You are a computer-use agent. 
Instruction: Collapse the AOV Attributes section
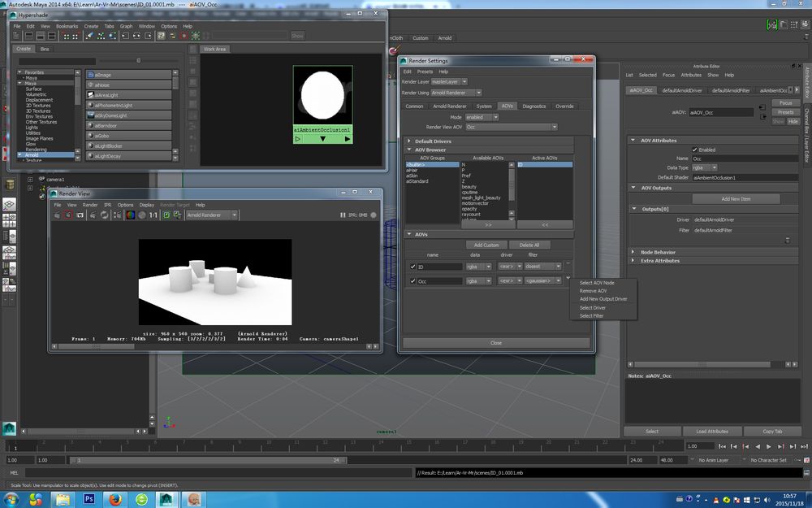633,141
